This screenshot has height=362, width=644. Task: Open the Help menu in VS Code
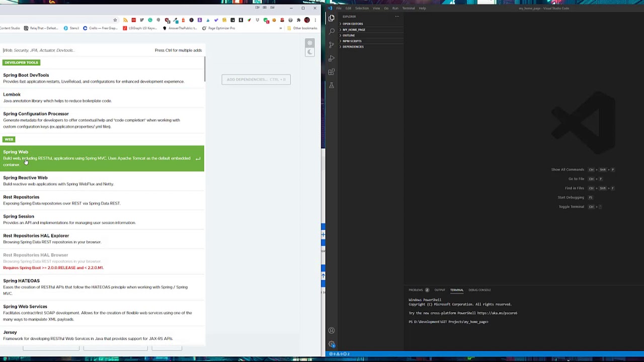point(422,8)
